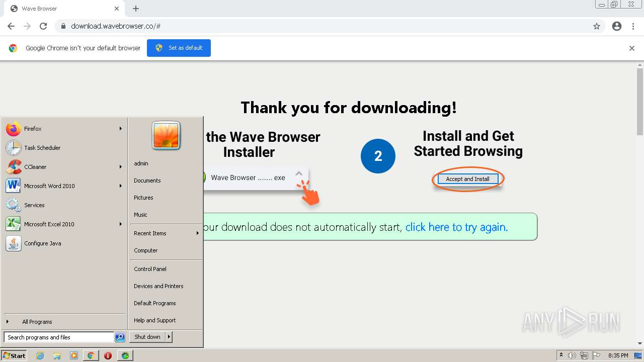Show All Programs list
The width and height of the screenshot is (644, 362).
point(64,322)
